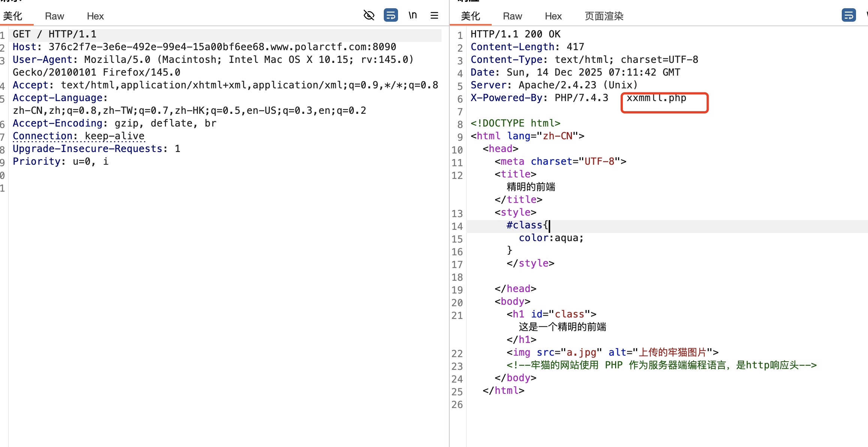Select response 美化 (Pretty) tab
Screen dimensions: 868x447
470,16
